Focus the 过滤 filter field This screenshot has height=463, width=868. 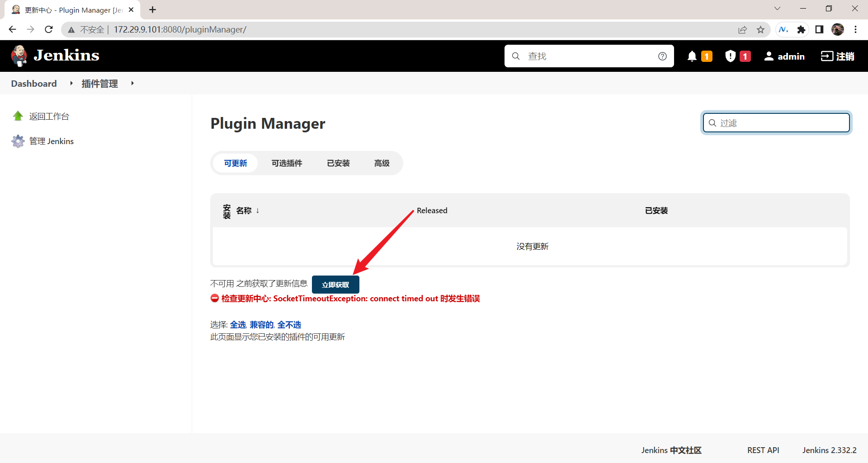click(776, 122)
